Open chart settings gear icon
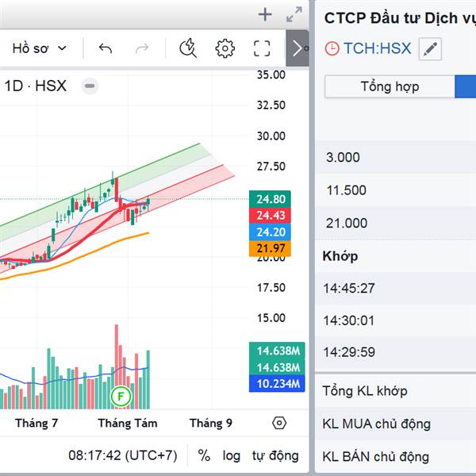Image resolution: width=476 pixels, height=476 pixels. (x=225, y=48)
